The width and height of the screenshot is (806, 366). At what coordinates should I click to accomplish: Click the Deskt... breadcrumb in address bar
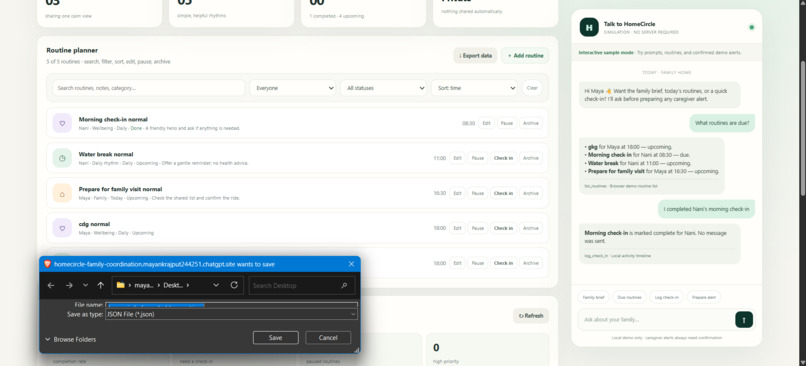pyautogui.click(x=173, y=285)
